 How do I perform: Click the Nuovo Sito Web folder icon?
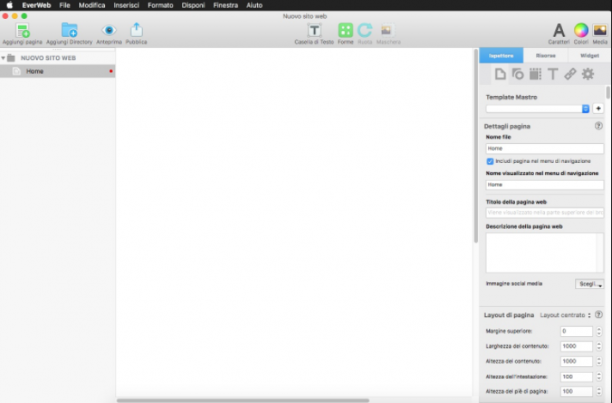(x=11, y=58)
